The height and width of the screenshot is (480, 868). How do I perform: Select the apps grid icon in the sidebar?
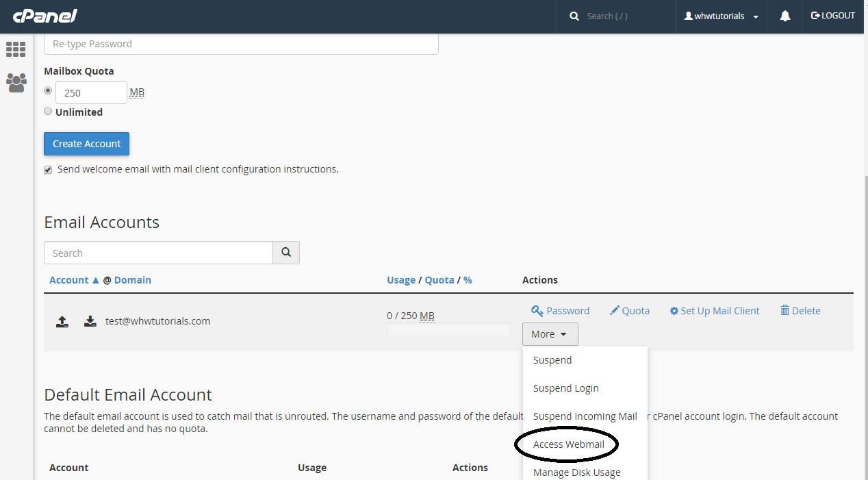tap(16, 49)
